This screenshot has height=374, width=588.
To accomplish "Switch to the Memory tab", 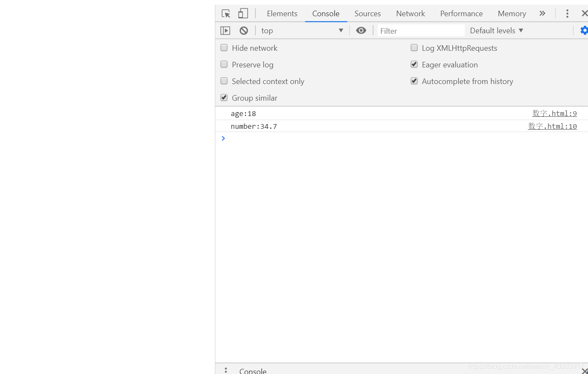I will click(x=512, y=14).
